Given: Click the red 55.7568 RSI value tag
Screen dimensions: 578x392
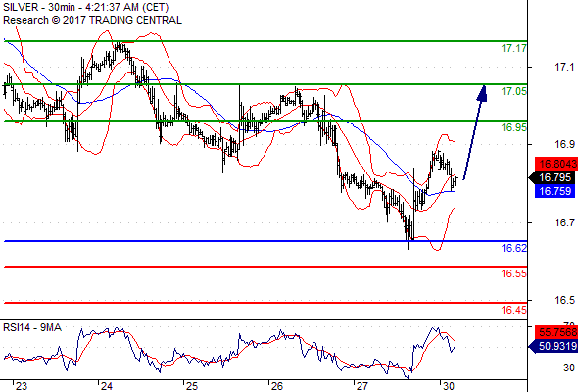Looking at the screenshot, I should [556, 332].
